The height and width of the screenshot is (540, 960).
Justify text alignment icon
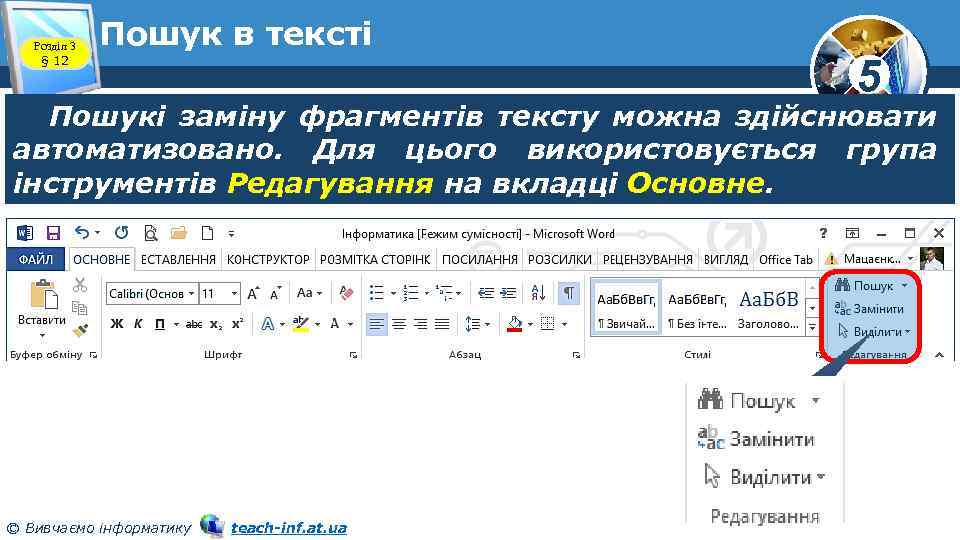pyautogui.click(x=442, y=324)
